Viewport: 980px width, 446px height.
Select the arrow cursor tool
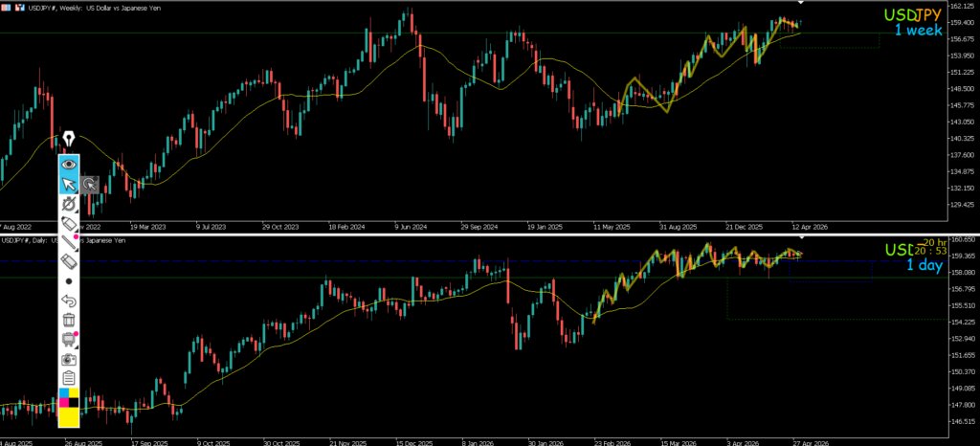[x=69, y=185]
